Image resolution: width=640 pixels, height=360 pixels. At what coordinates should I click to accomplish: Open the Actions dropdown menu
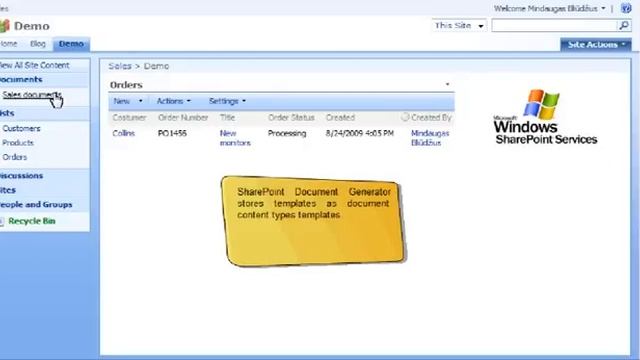(x=173, y=101)
